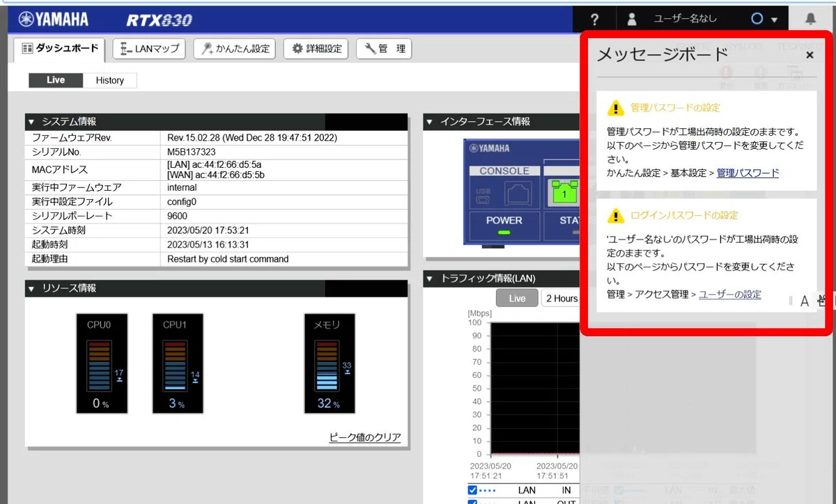The width and height of the screenshot is (836, 504).
Task: Collapse the システム情報 section
Action: (x=31, y=122)
